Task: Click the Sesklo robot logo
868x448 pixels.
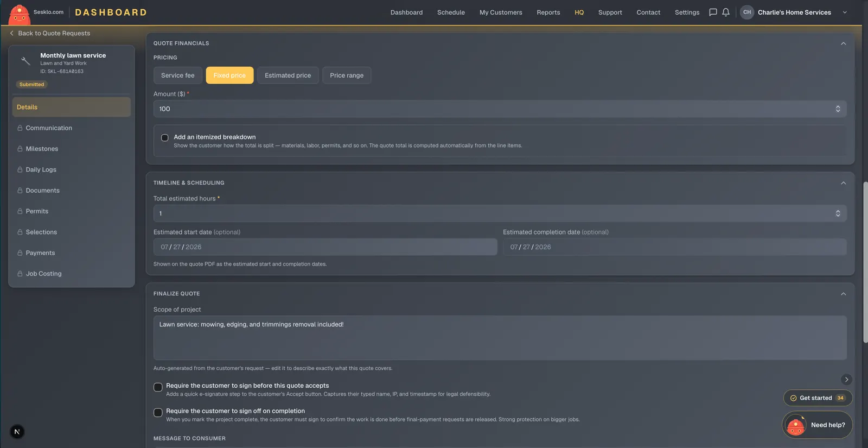Action: [x=20, y=14]
